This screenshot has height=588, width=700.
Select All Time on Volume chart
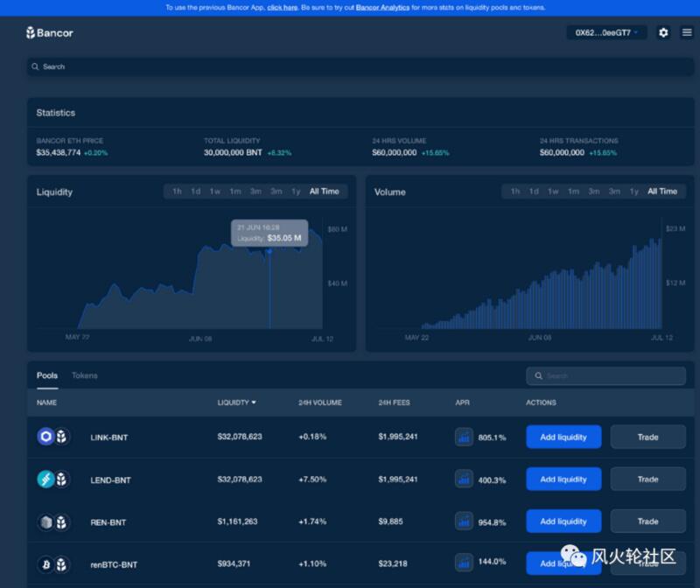[662, 191]
